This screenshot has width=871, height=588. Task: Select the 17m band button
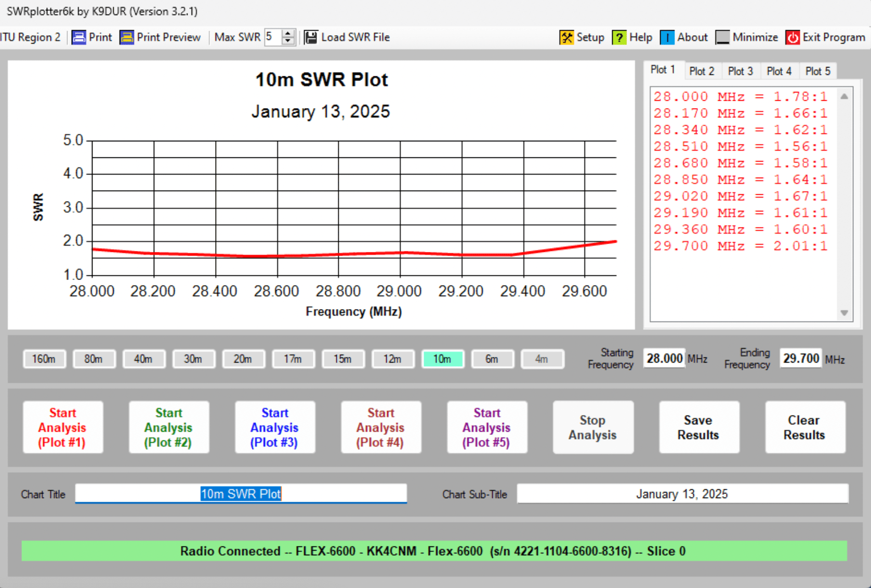(x=293, y=359)
